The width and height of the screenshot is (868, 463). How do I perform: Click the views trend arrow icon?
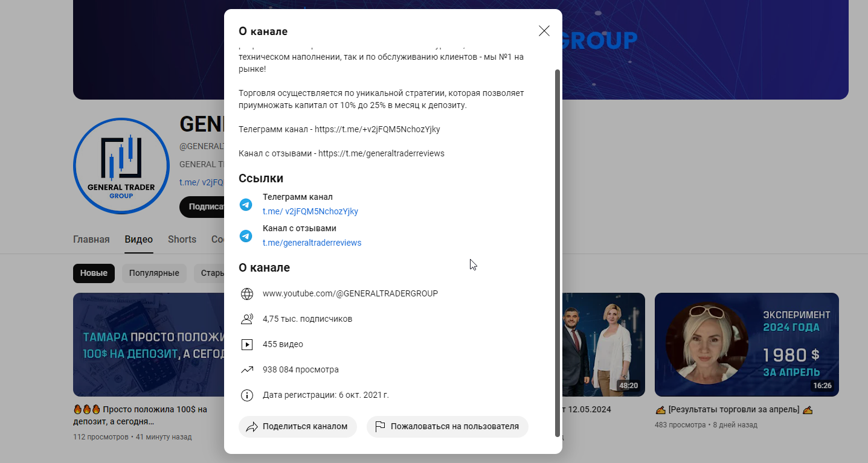[246, 370]
